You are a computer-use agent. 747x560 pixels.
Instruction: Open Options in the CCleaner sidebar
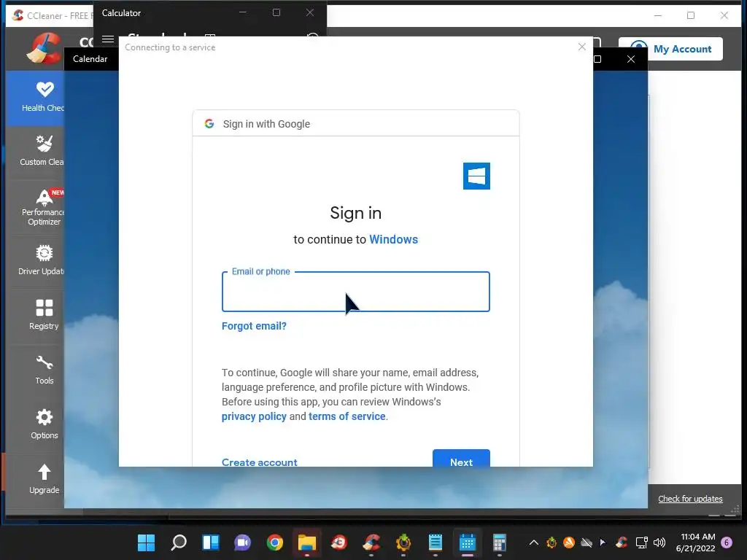point(36,424)
